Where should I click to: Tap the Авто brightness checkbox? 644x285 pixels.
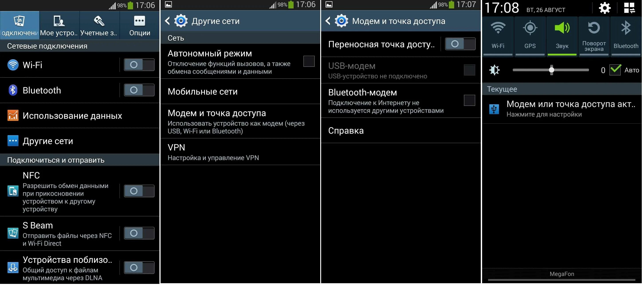click(x=615, y=69)
